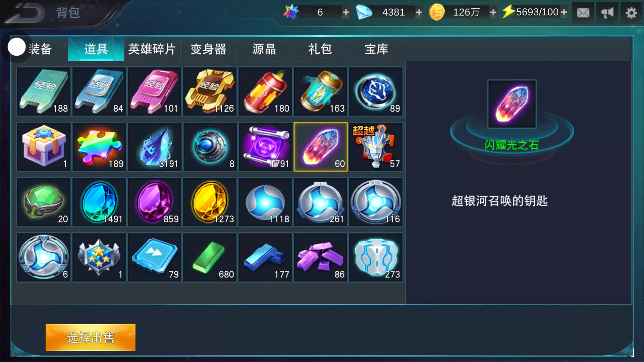This screenshot has height=362, width=644.
Task: Select the Ultraman transcend item with 57
Action: (376, 147)
